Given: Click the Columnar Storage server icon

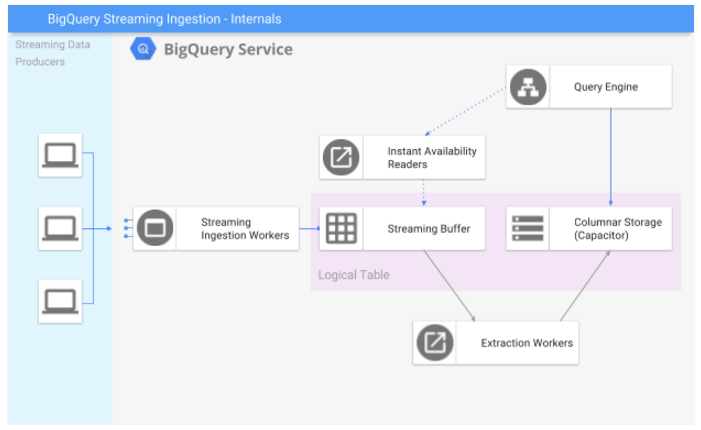Looking at the screenshot, I should click(x=528, y=228).
